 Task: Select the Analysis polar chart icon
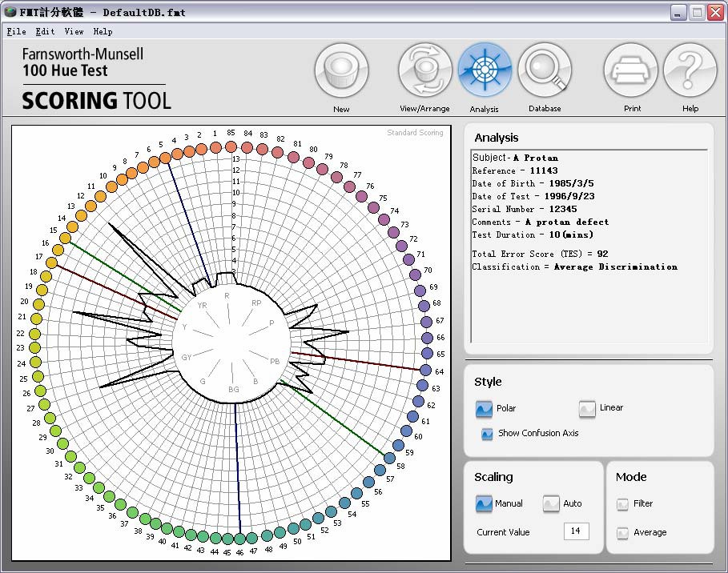point(485,70)
